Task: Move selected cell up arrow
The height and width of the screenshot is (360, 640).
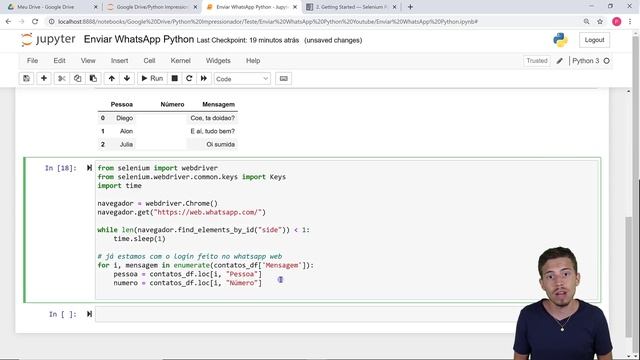Action: [111, 78]
